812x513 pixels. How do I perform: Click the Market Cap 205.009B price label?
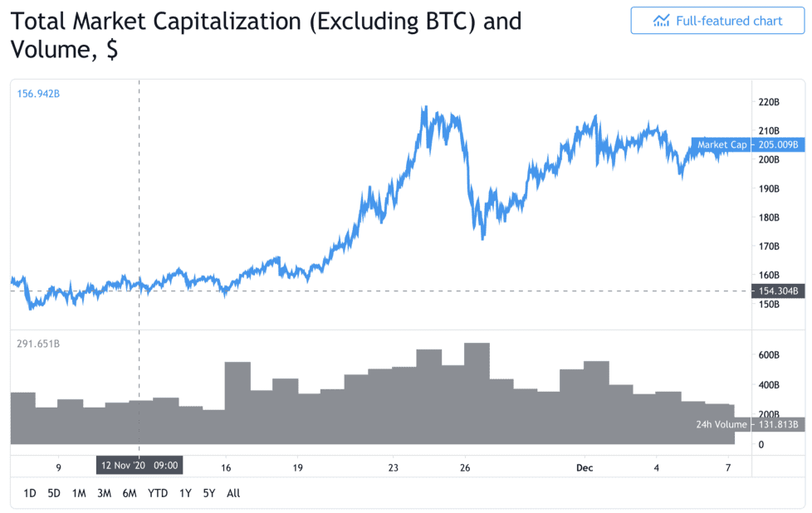[x=748, y=144]
